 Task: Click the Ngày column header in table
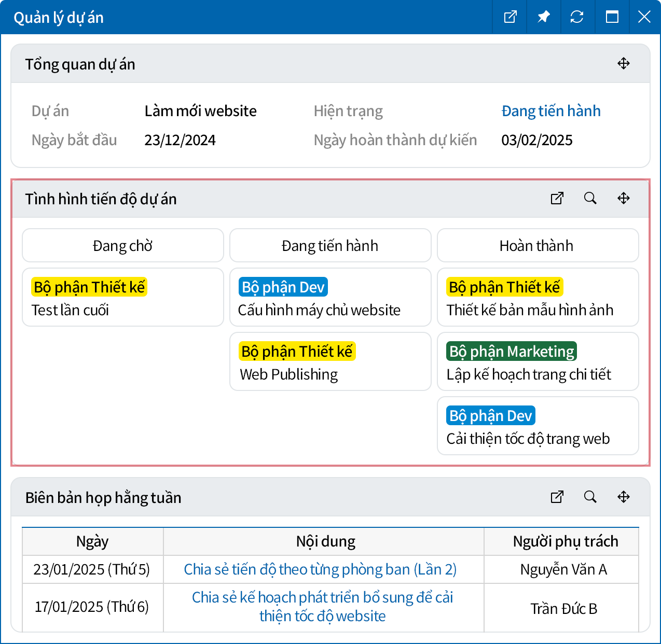tap(92, 541)
